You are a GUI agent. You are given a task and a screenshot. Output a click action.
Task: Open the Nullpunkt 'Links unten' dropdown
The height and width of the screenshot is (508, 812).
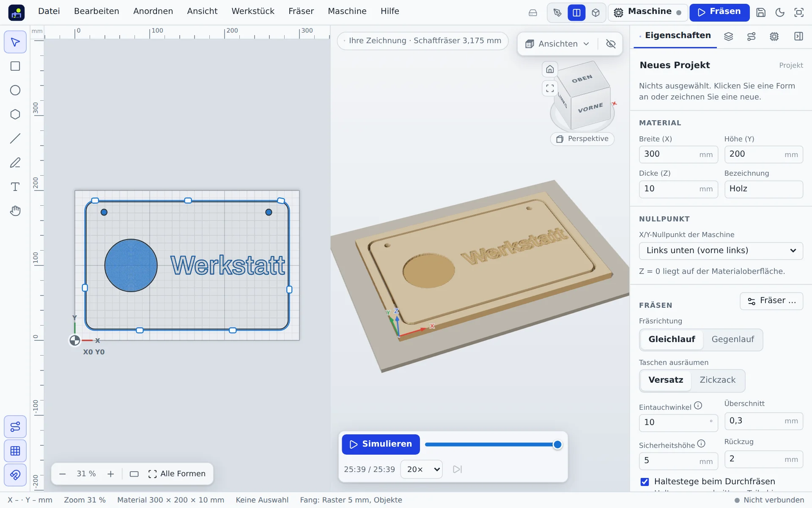[721, 251]
